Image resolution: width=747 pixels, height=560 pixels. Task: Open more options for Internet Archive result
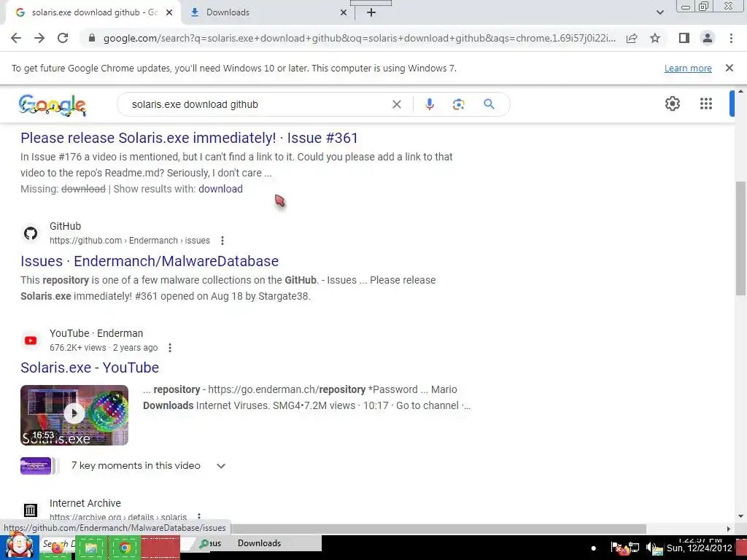(199, 517)
